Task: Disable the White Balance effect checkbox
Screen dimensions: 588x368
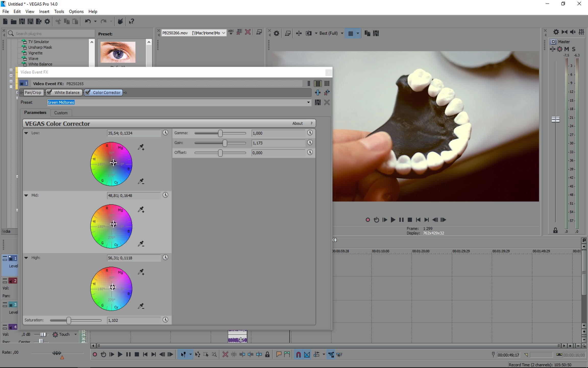Action: (x=49, y=93)
